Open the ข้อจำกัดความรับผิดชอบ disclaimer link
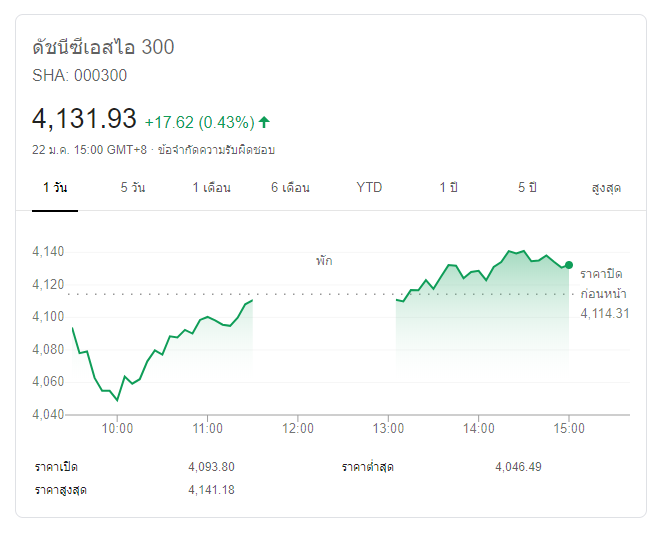The width and height of the screenshot is (662, 534). coord(216,150)
